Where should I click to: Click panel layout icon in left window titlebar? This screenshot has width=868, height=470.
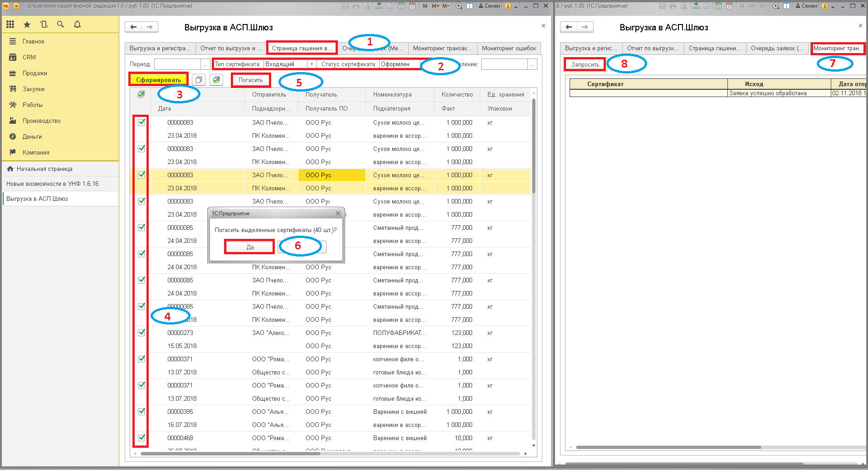click(x=469, y=6)
